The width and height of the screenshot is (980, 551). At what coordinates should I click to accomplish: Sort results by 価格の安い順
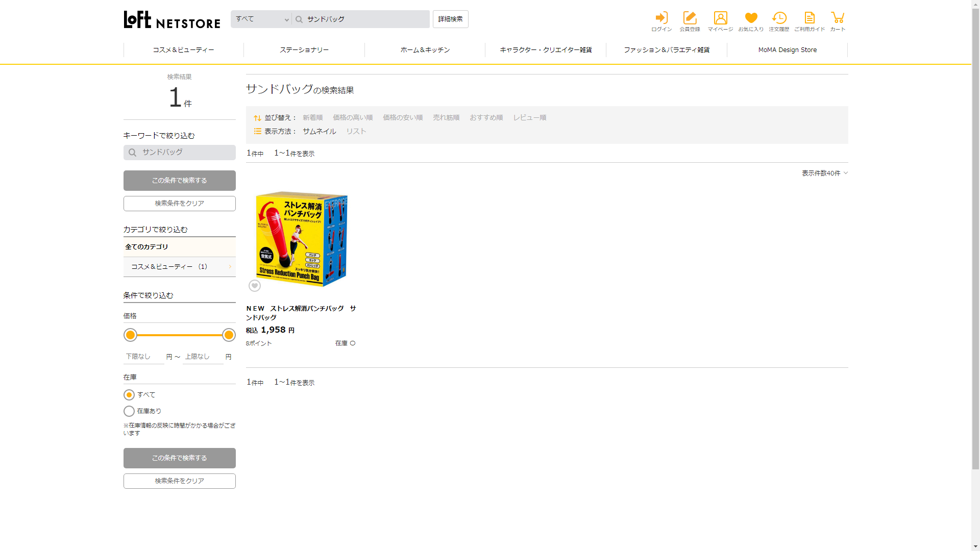point(403,118)
